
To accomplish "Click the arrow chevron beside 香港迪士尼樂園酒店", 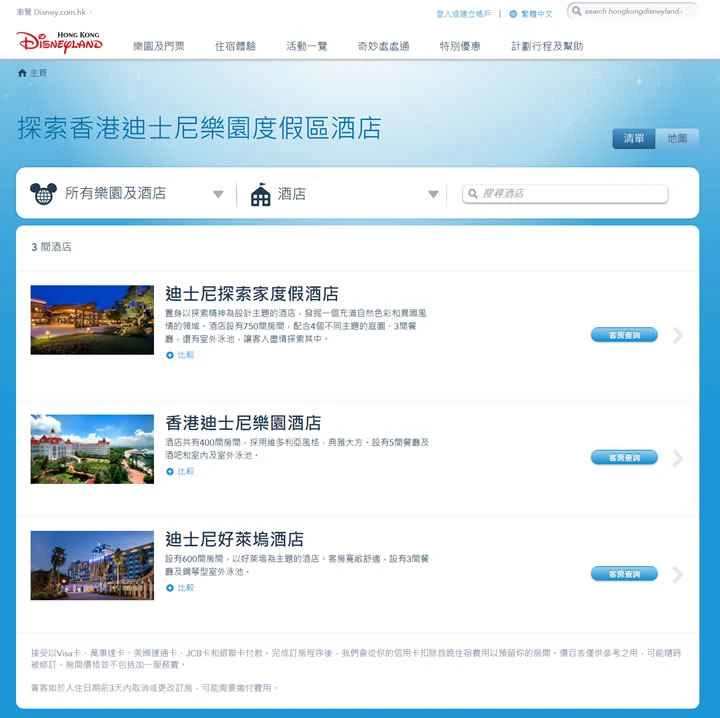I will 677,458.
